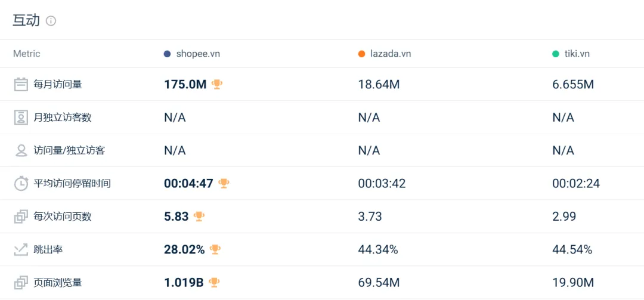This screenshot has width=644, height=300.
Task: Click the 00:02:24 visit duration value
Action: (576, 183)
